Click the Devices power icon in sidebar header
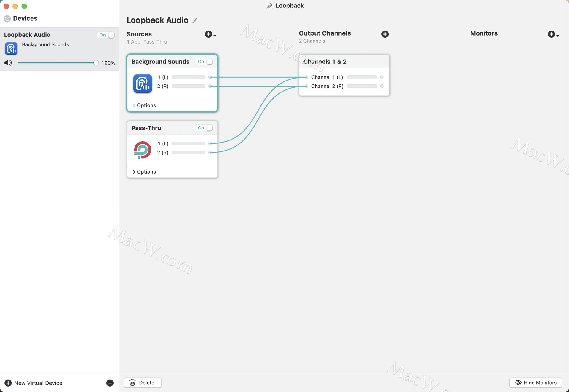This screenshot has width=569, height=392. [7, 19]
